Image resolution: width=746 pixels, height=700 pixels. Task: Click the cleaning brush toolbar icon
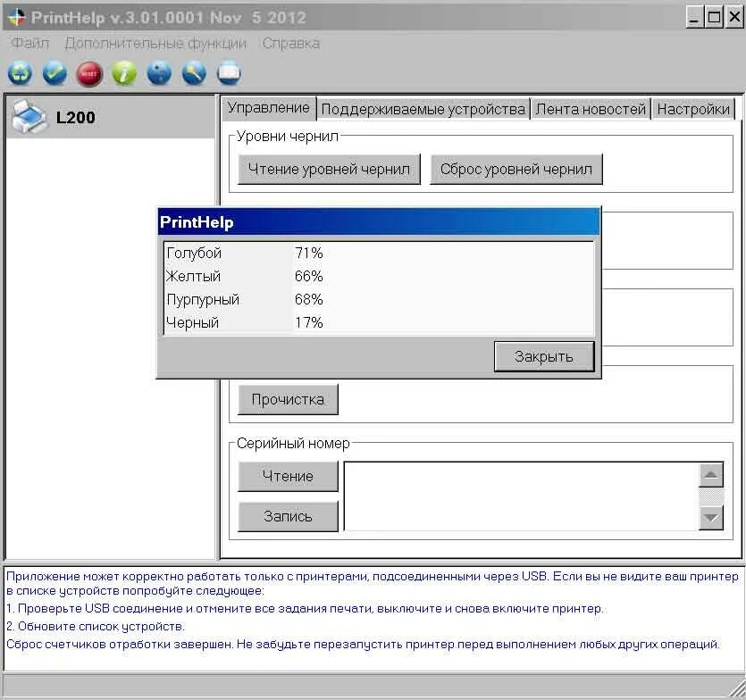[x=194, y=74]
